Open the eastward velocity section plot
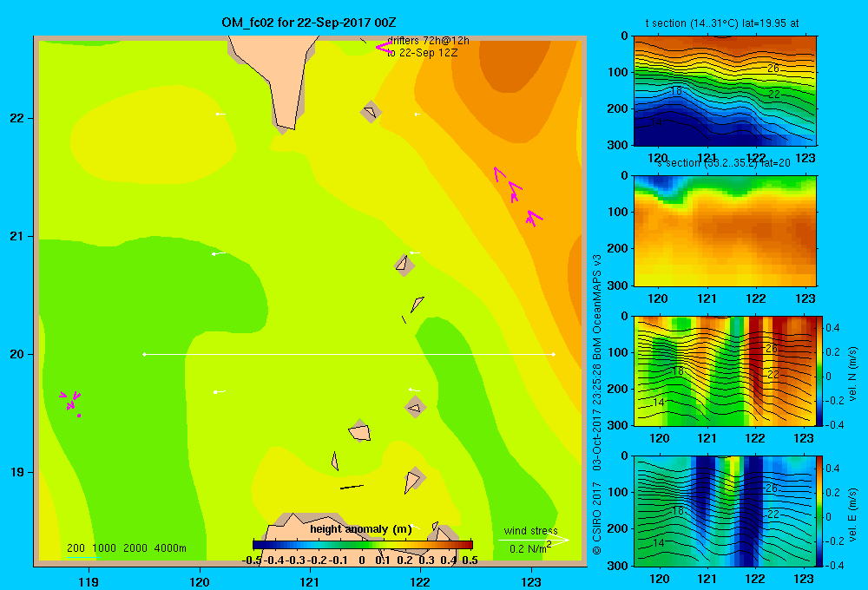Image resolution: width=868 pixels, height=590 pixels. (x=725, y=510)
